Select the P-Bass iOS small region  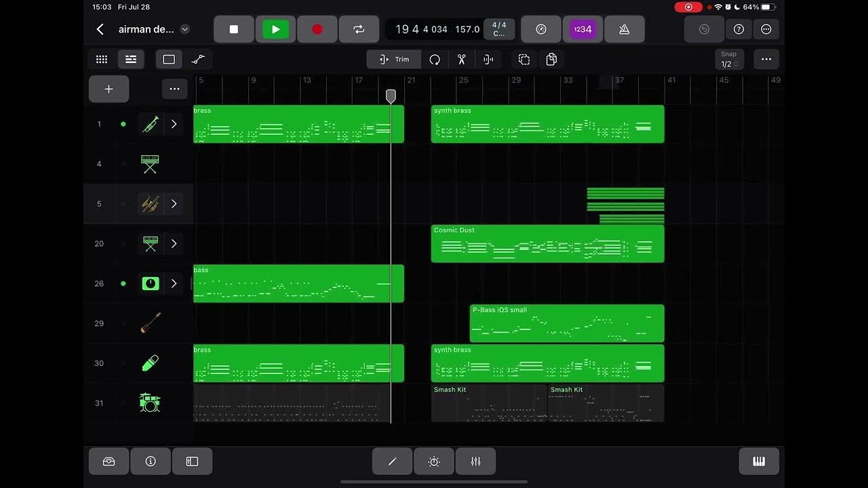click(x=567, y=323)
